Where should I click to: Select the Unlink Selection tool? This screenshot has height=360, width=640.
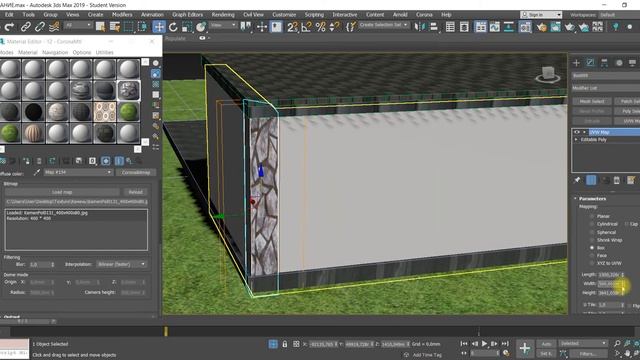tap(40, 27)
